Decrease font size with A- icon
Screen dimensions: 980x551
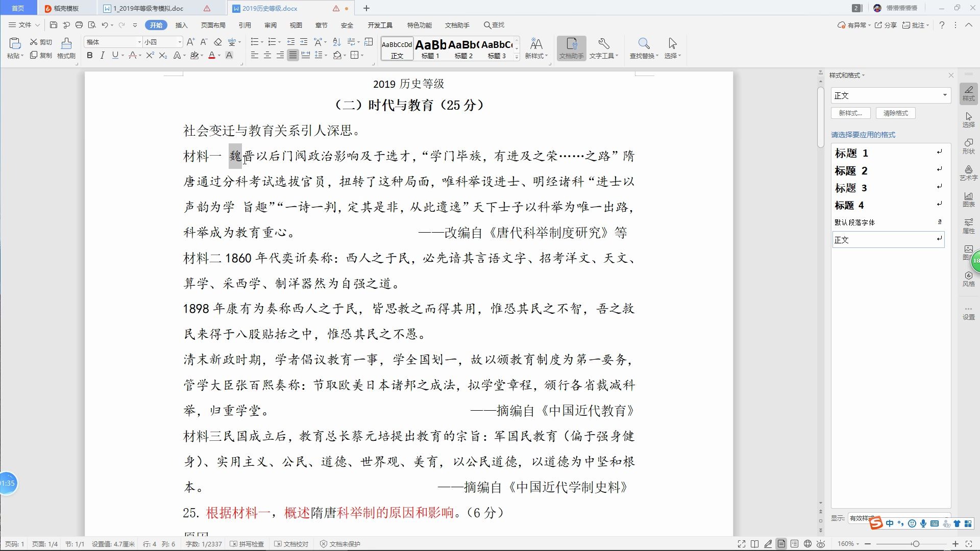[x=204, y=42]
